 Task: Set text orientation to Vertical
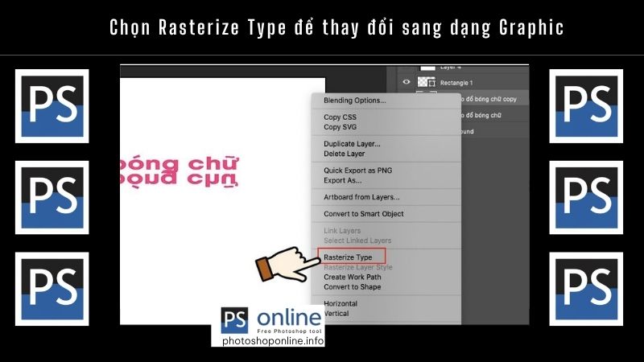pyautogui.click(x=336, y=314)
